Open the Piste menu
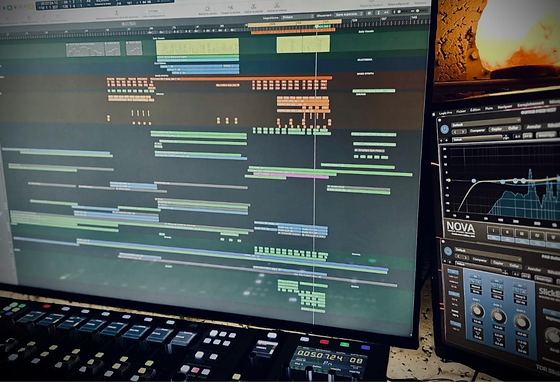Screen dimensions: 560x382 click(489, 108)
